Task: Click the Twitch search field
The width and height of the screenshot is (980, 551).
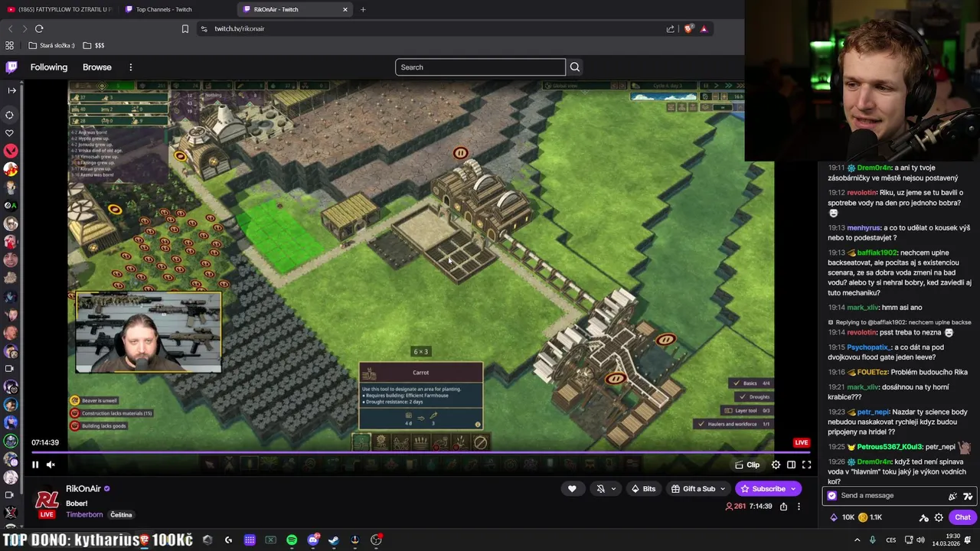Action: click(x=480, y=67)
